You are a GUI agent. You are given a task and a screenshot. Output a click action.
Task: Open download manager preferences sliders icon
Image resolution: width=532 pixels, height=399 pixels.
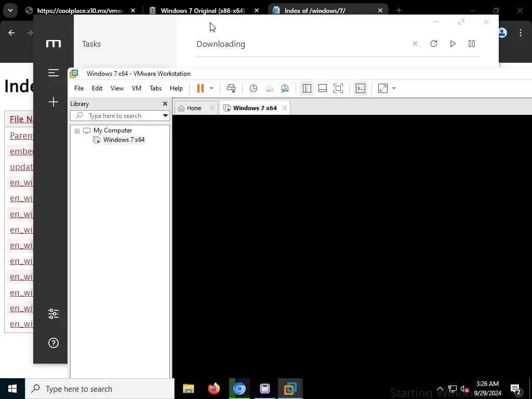pyautogui.click(x=54, y=313)
